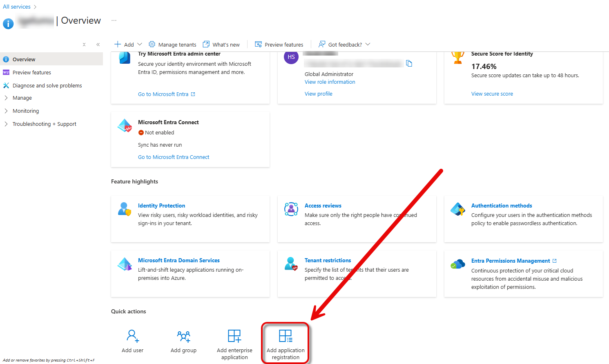Open the View secure score link
Viewport: 609px width, 364px height.
[492, 94]
